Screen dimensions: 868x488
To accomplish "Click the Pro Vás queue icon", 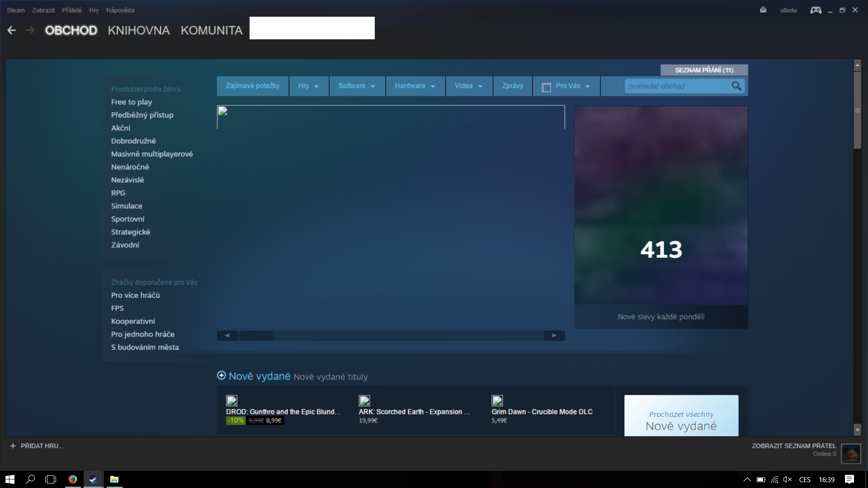I will tap(546, 87).
